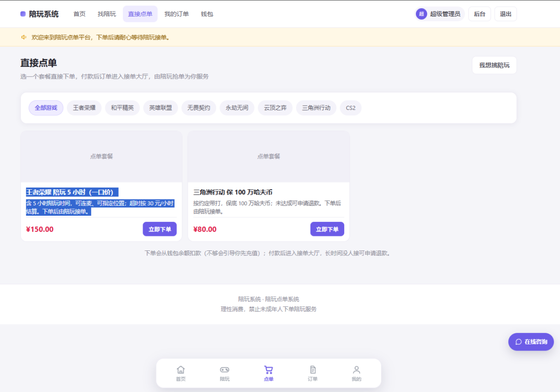Click the 按约定带打 description text
Screen dimensions: 560x392
click(267, 207)
